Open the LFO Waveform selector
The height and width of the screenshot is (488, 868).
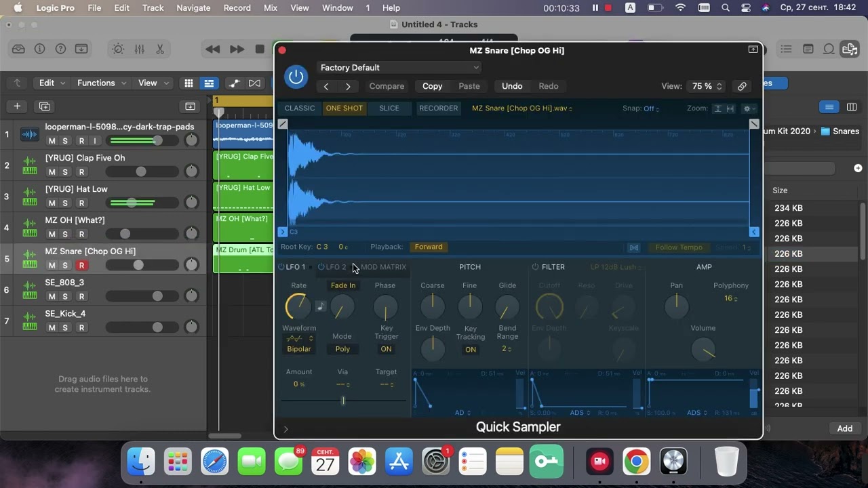[x=299, y=338]
